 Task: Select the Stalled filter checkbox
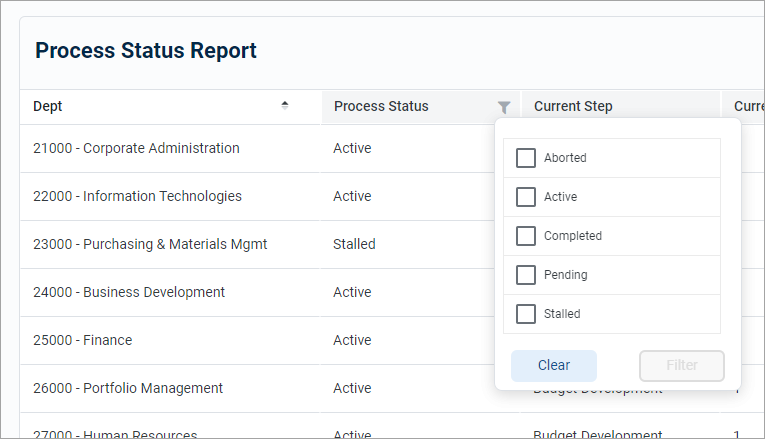pos(526,314)
